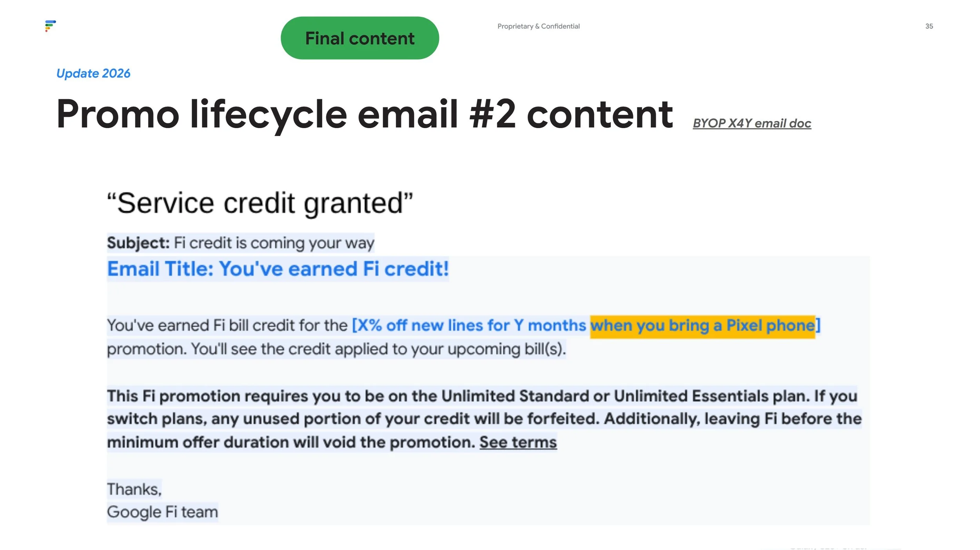Image resolution: width=980 pixels, height=550 pixels.
Task: Click the Promo lifecycle email #2 content title
Action: 365,114
